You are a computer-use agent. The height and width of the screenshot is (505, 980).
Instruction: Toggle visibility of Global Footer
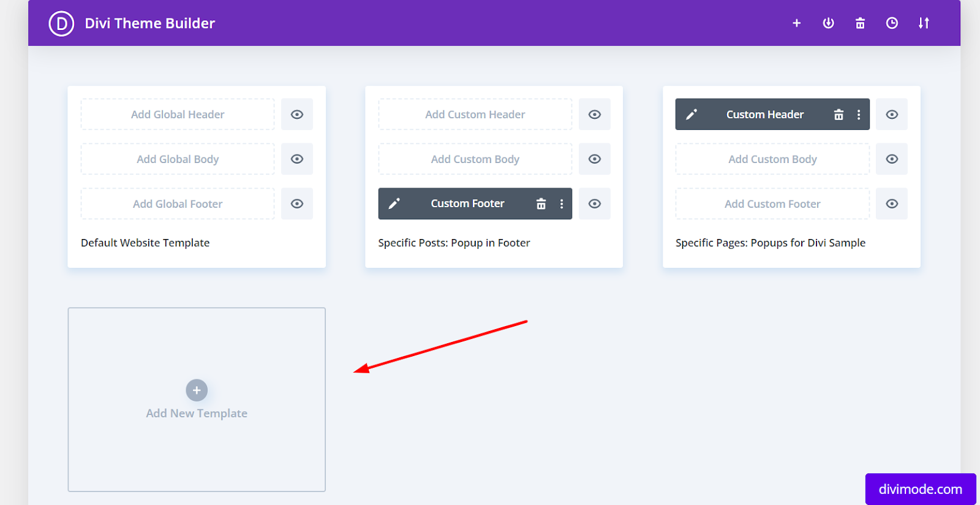[x=297, y=203]
